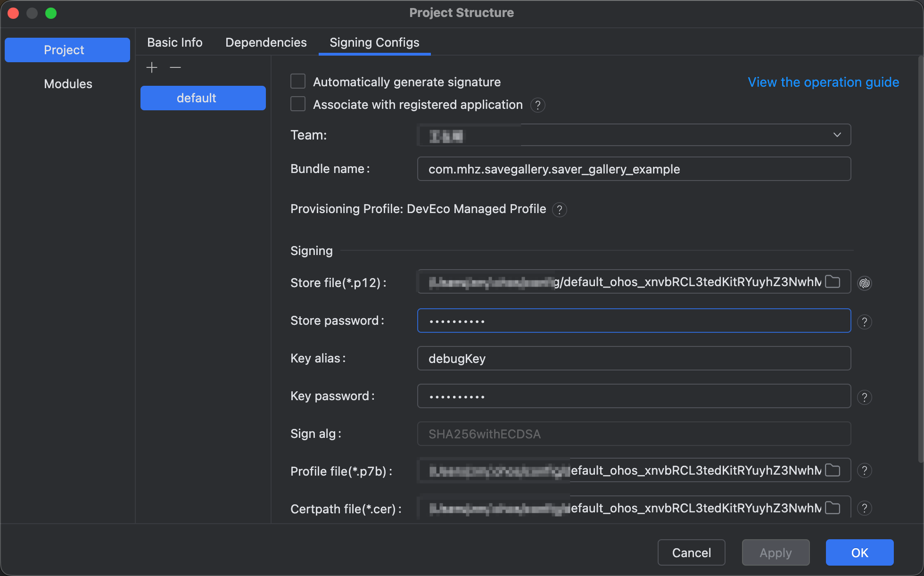Open help for Provisioning Profile
Image resolution: width=924 pixels, height=576 pixels.
(x=560, y=210)
